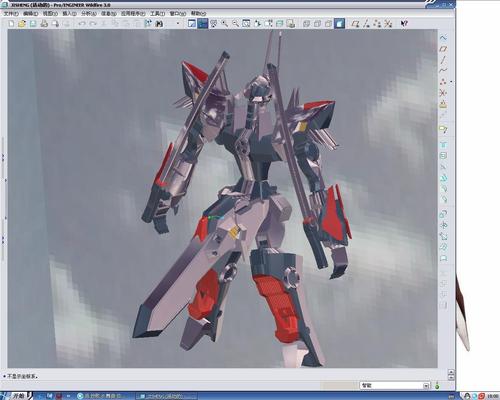Expand the datum point flyout arrow
500x400 pixels.
pos(451,81)
